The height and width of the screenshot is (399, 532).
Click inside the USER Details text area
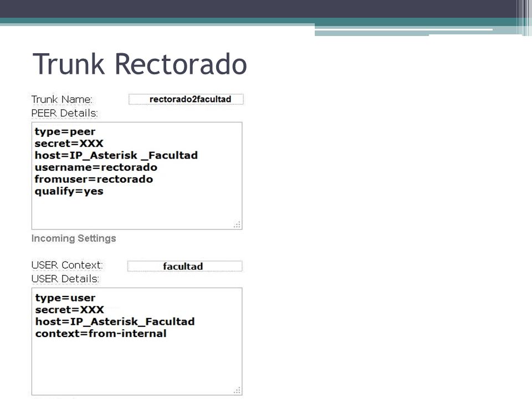(137, 341)
